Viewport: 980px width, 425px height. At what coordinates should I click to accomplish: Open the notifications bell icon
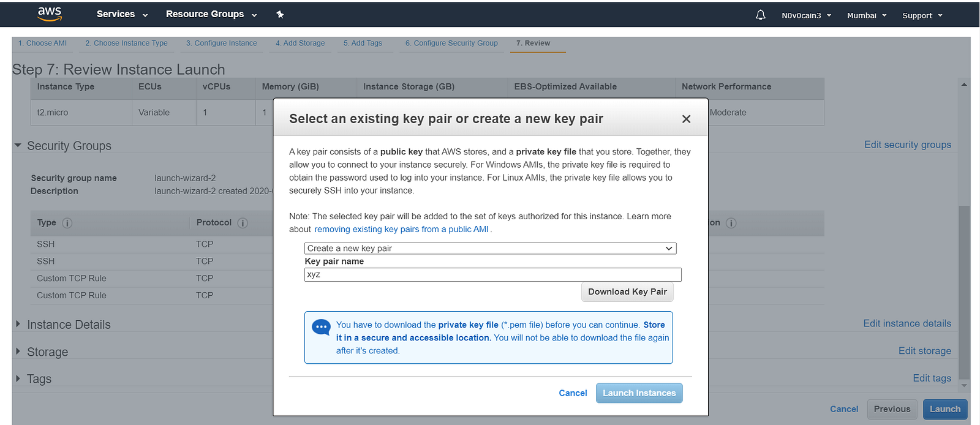[760, 15]
